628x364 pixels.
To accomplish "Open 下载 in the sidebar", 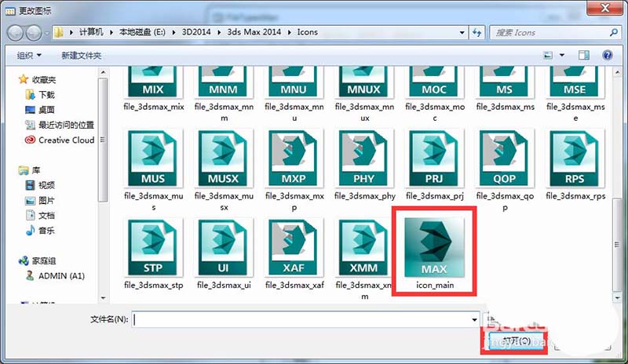I will point(40,95).
